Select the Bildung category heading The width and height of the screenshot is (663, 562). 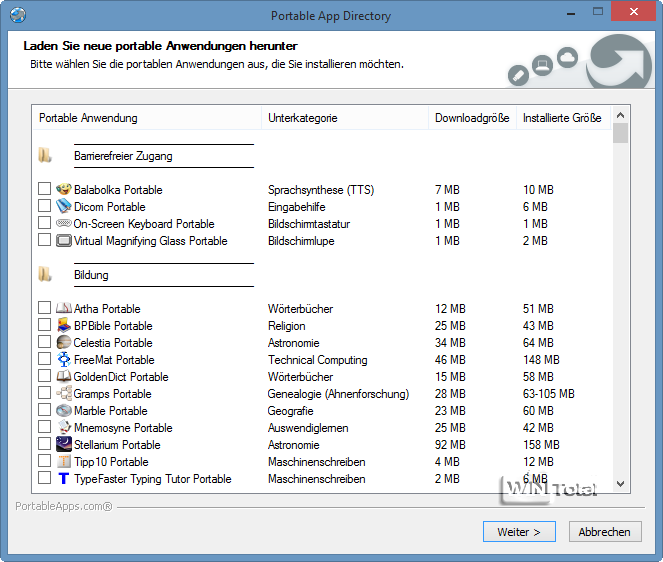point(91,275)
